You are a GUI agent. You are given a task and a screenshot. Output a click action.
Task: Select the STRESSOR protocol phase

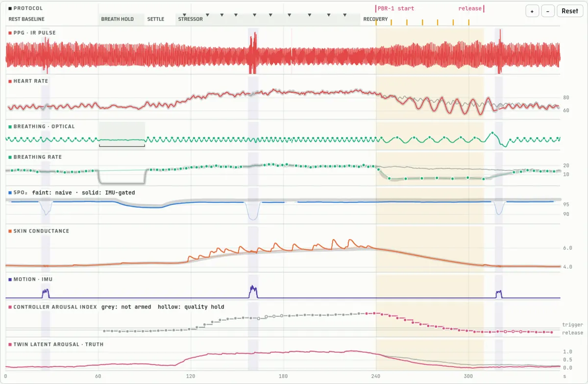(190, 19)
